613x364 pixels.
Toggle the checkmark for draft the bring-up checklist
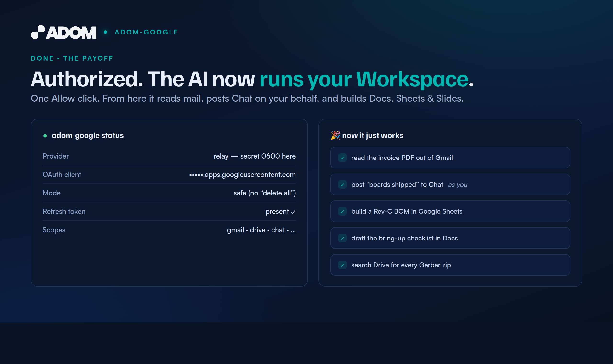[x=342, y=238]
